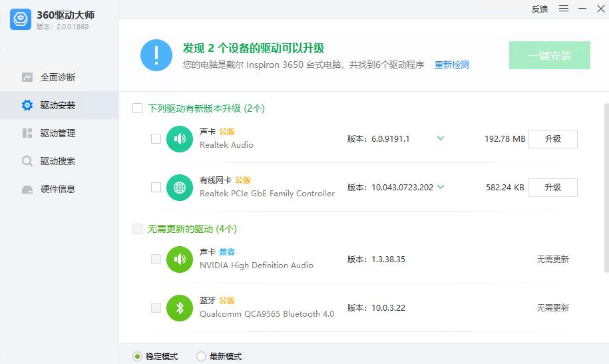Check the Realtek Audio driver checkbox
This screenshot has width=609, height=364.
(x=156, y=138)
